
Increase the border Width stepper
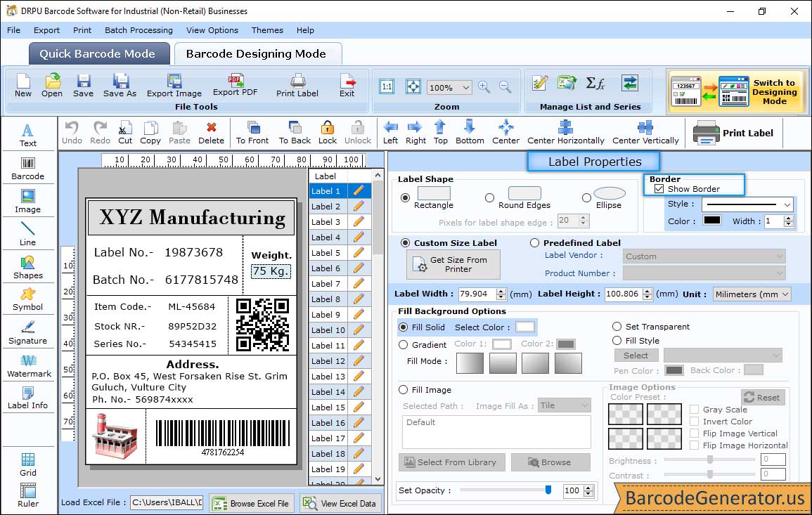point(789,218)
